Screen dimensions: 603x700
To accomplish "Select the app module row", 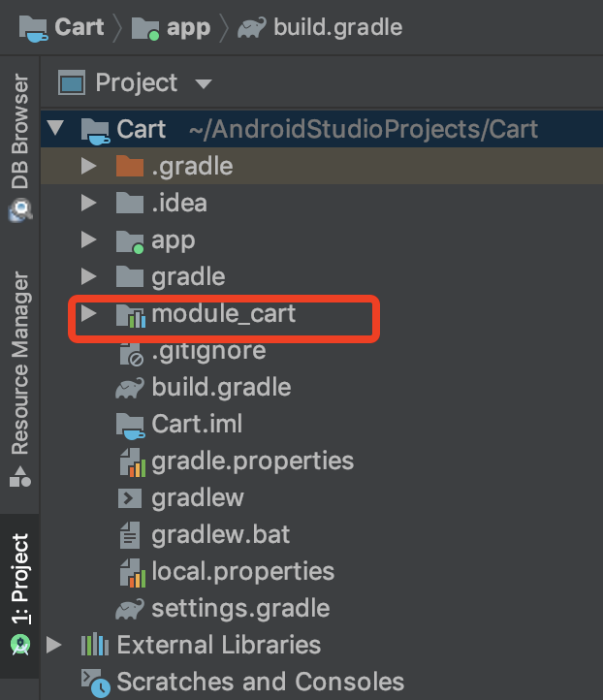I will pos(321,239).
